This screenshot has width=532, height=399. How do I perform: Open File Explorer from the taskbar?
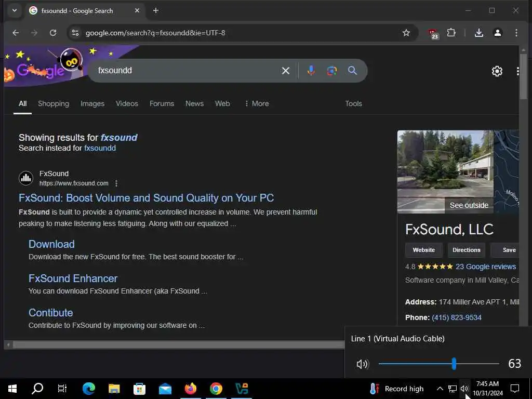[114, 389]
